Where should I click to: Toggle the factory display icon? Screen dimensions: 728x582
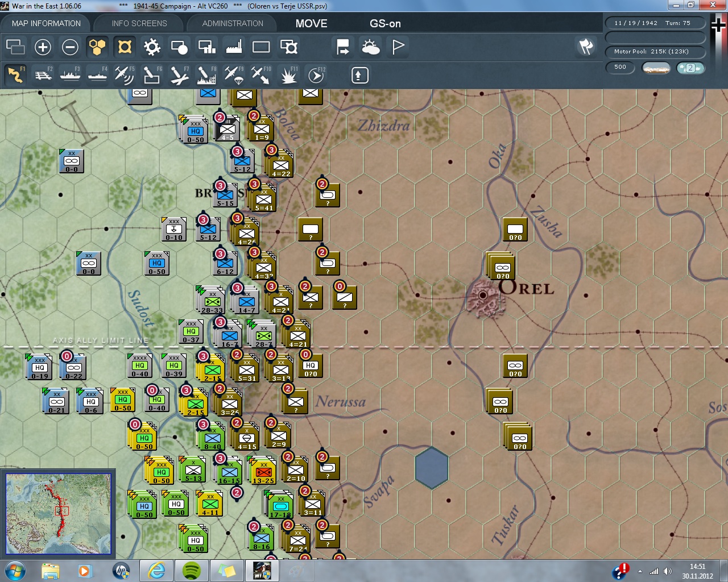pos(234,47)
